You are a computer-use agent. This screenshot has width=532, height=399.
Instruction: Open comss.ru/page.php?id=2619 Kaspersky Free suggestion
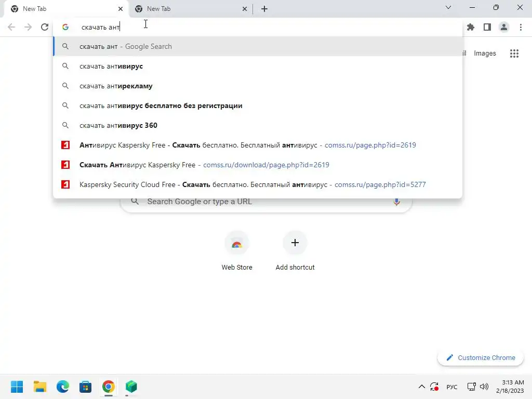tap(258, 145)
